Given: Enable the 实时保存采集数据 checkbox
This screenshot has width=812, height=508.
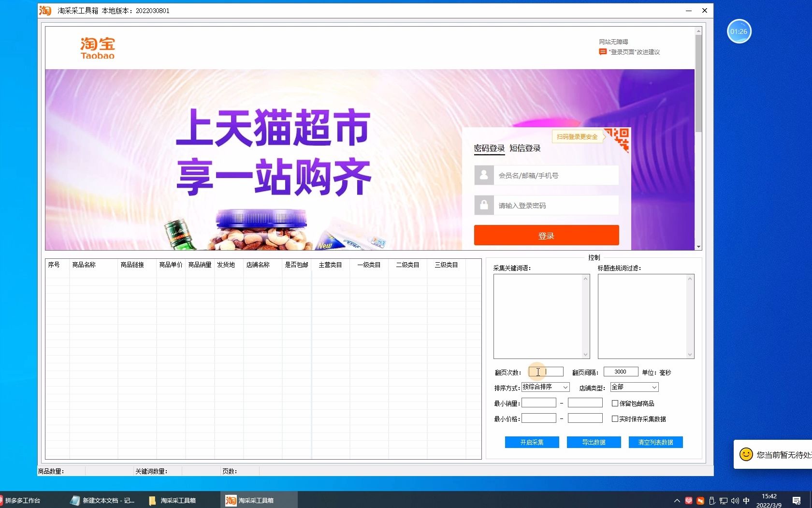Looking at the screenshot, I should [x=615, y=418].
